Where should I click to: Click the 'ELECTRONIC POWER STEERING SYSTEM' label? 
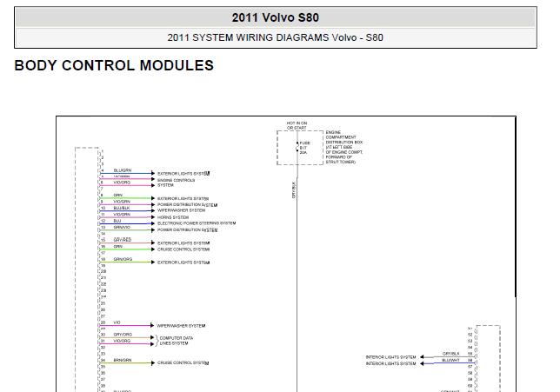pos(197,223)
